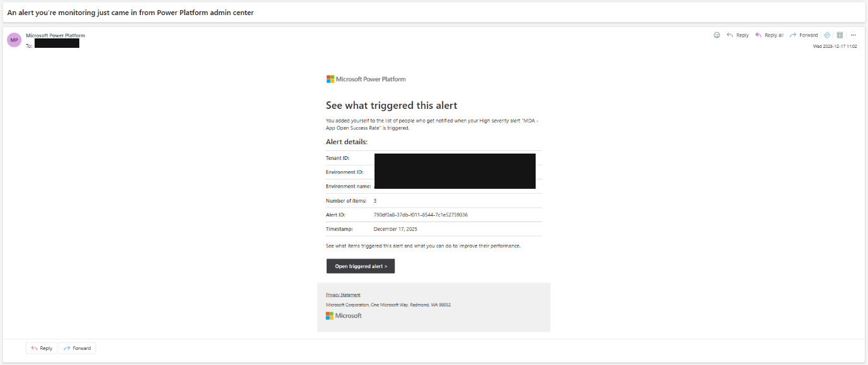868x365 pixels.
Task: Click the received date Wed 2025-12-17 11:02
Action: coord(835,46)
